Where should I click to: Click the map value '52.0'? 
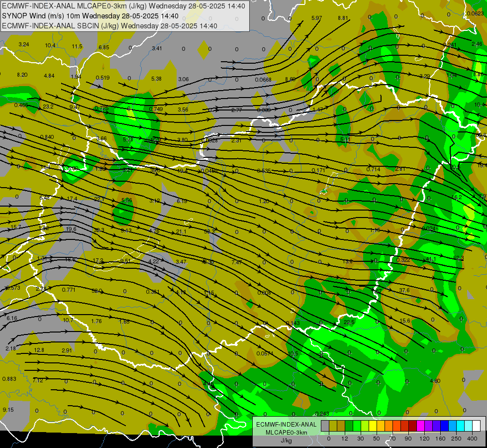[97, 291]
